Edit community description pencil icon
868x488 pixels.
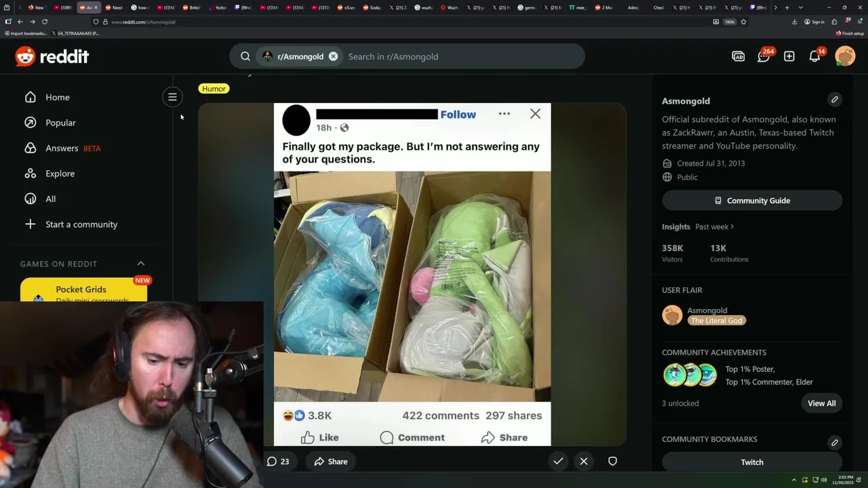pos(835,100)
